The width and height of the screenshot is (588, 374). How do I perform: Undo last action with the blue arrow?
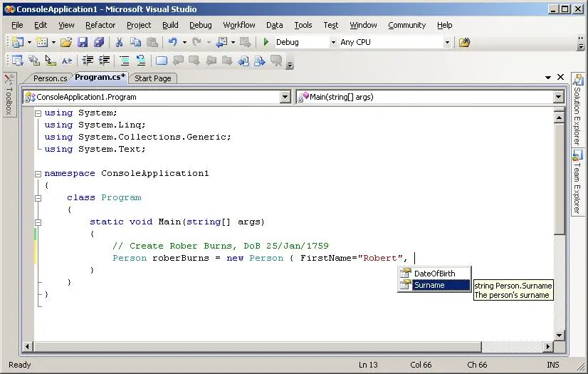[x=173, y=42]
